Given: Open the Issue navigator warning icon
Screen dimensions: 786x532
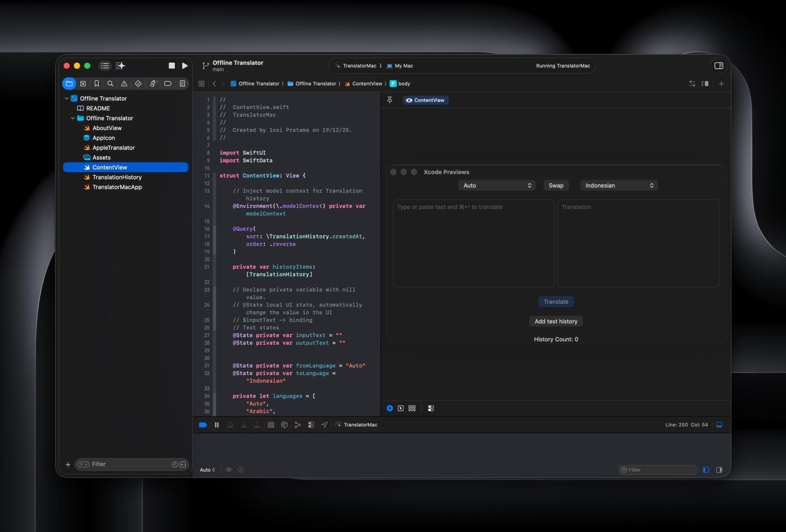Looking at the screenshot, I should pyautogui.click(x=124, y=84).
